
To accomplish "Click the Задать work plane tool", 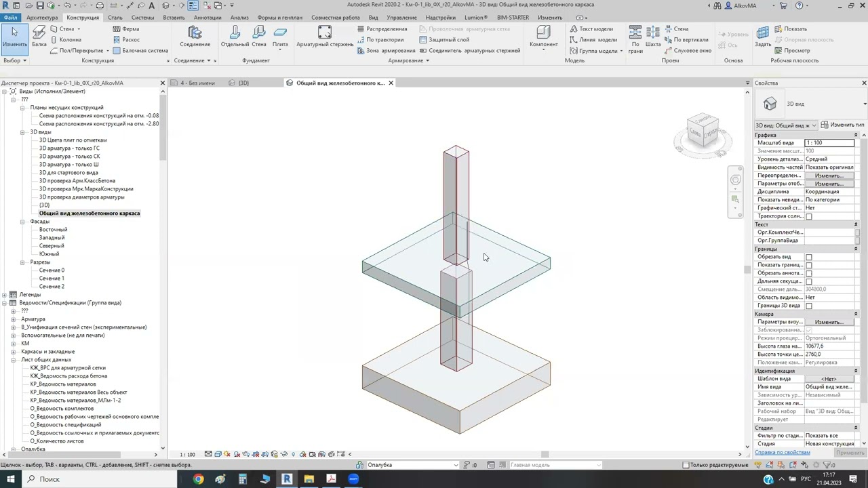I will coord(763,36).
